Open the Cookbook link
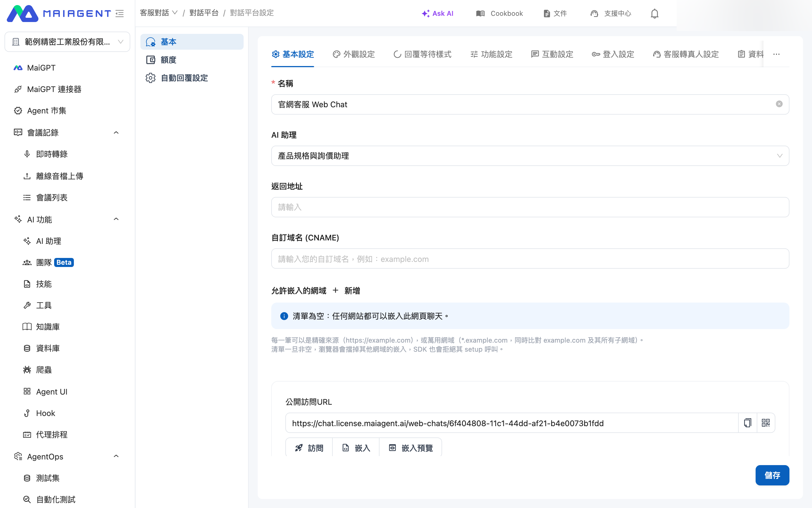 (x=499, y=14)
